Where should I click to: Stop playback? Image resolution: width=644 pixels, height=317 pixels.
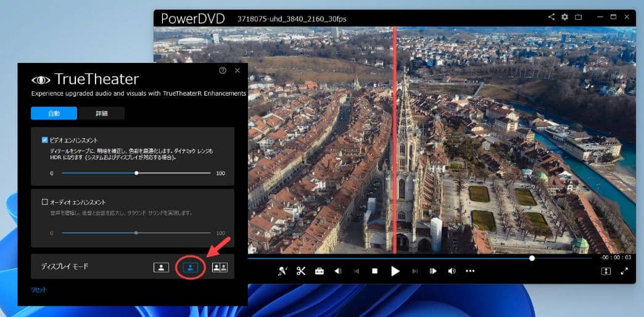click(x=374, y=271)
